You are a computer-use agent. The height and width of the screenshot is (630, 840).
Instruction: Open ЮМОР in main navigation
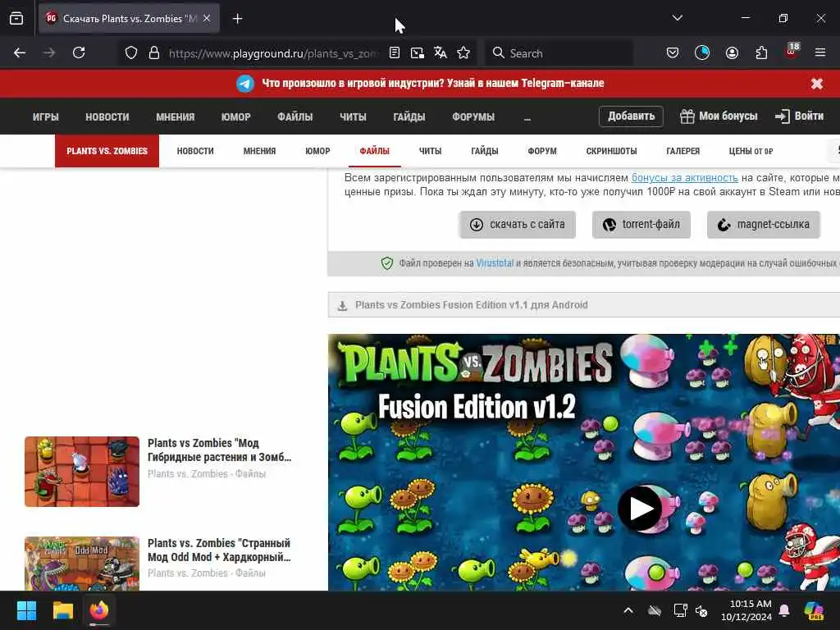click(x=235, y=116)
